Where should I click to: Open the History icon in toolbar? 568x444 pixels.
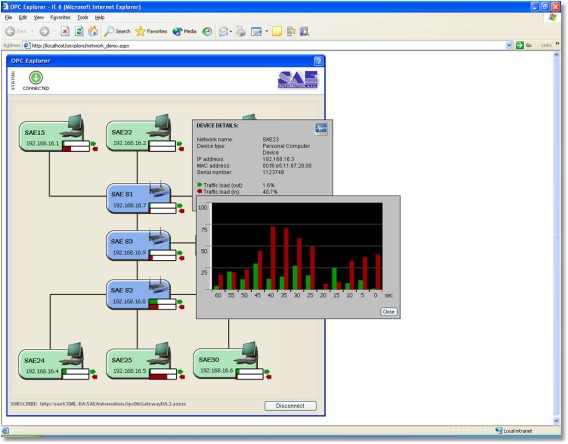(207, 32)
